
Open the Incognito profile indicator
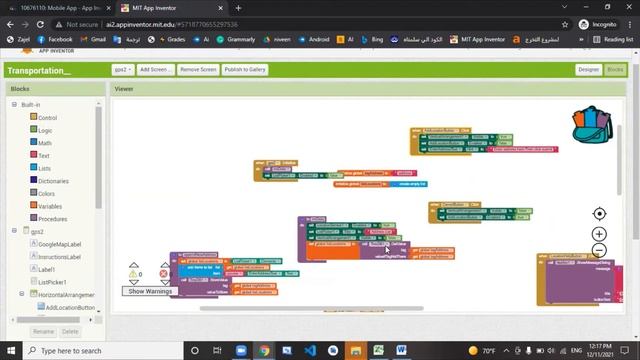tap(598, 24)
